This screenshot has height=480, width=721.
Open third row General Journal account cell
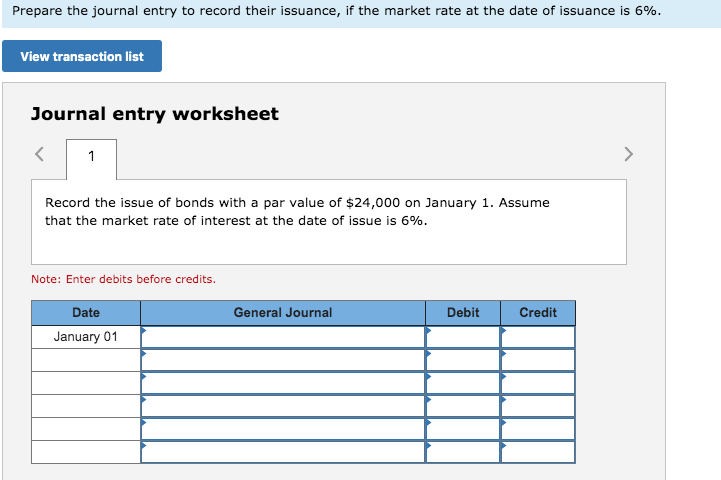click(x=283, y=383)
